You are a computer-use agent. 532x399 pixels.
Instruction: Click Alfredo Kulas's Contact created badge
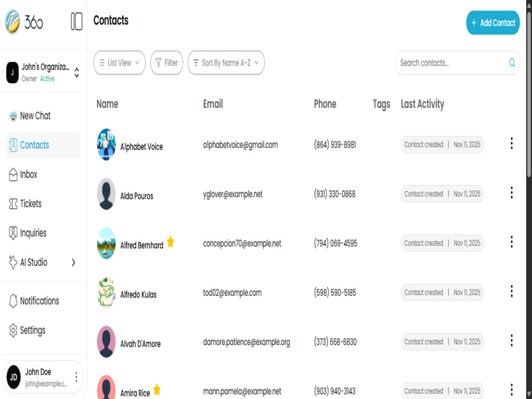pos(443,293)
